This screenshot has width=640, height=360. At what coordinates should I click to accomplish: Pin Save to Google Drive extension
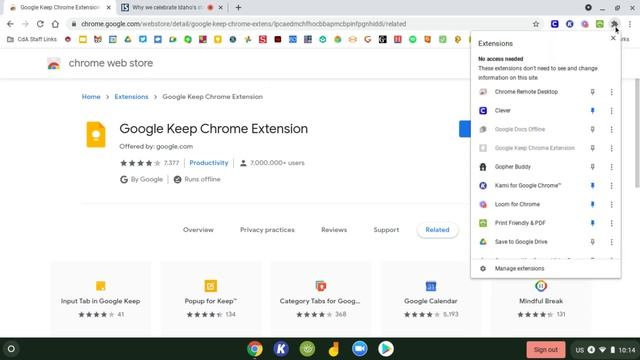tap(592, 242)
